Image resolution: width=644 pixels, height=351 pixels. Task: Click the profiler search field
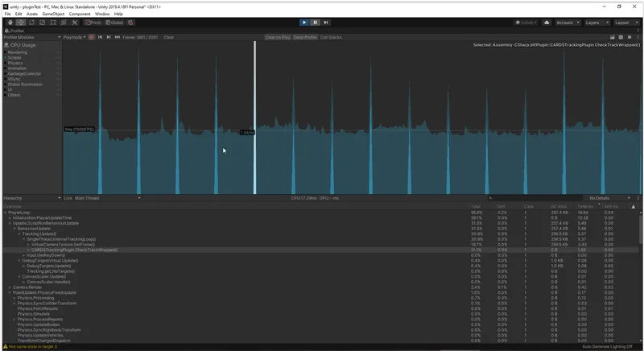point(535,198)
